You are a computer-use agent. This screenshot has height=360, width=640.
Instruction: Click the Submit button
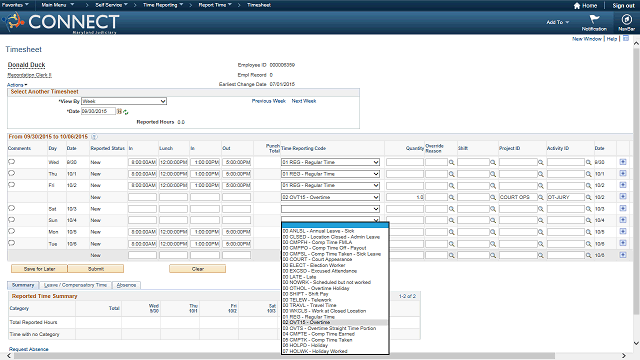coord(96,269)
